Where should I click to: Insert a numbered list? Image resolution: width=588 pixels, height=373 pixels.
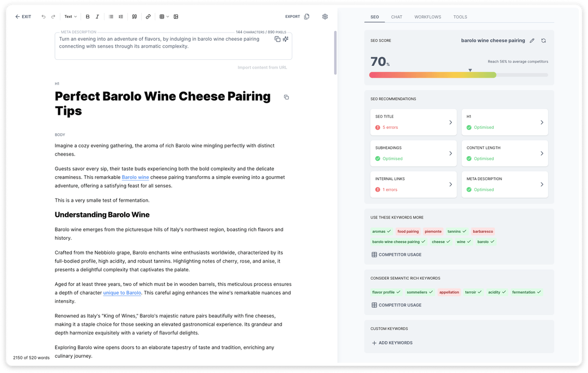point(121,17)
